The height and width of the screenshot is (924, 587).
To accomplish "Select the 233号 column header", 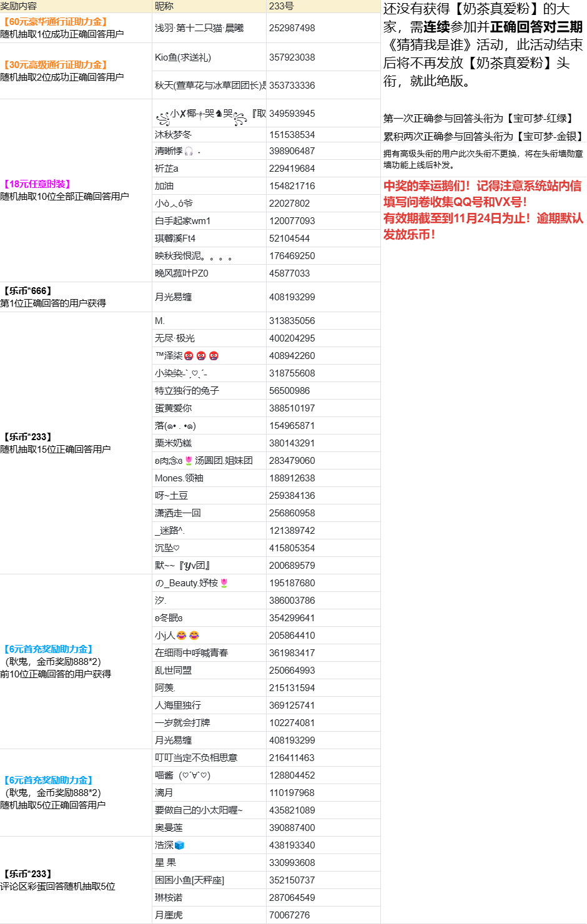I will coord(282,6).
